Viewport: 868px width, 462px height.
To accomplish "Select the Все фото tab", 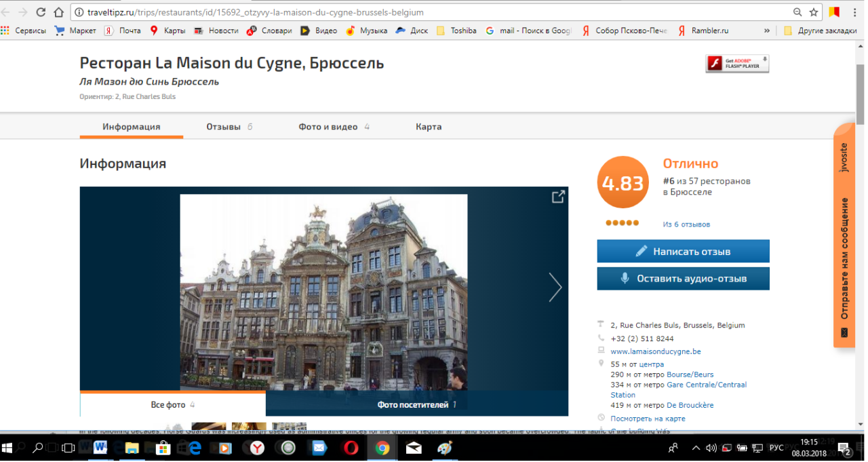I will (173, 404).
